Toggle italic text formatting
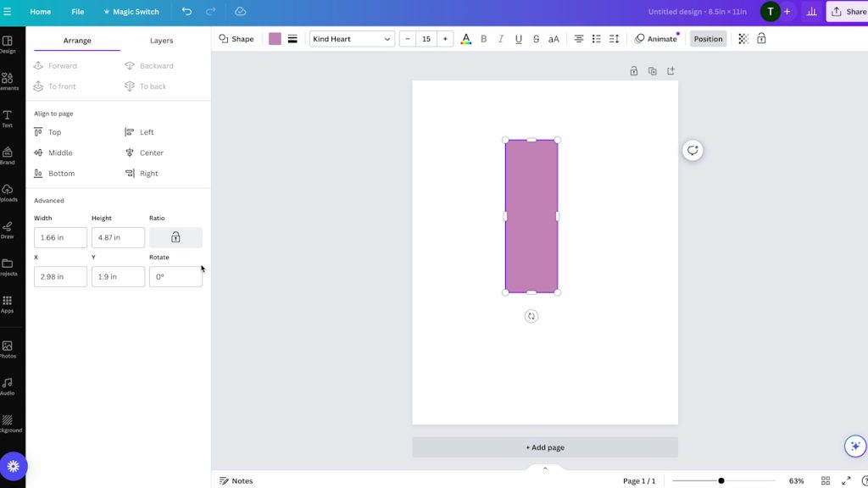 tap(501, 39)
